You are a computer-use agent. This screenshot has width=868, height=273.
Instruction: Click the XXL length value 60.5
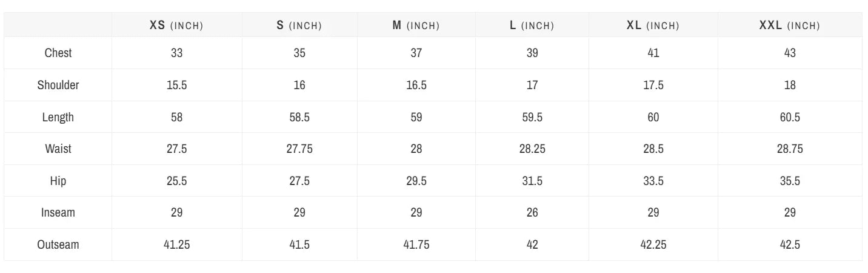click(x=790, y=117)
